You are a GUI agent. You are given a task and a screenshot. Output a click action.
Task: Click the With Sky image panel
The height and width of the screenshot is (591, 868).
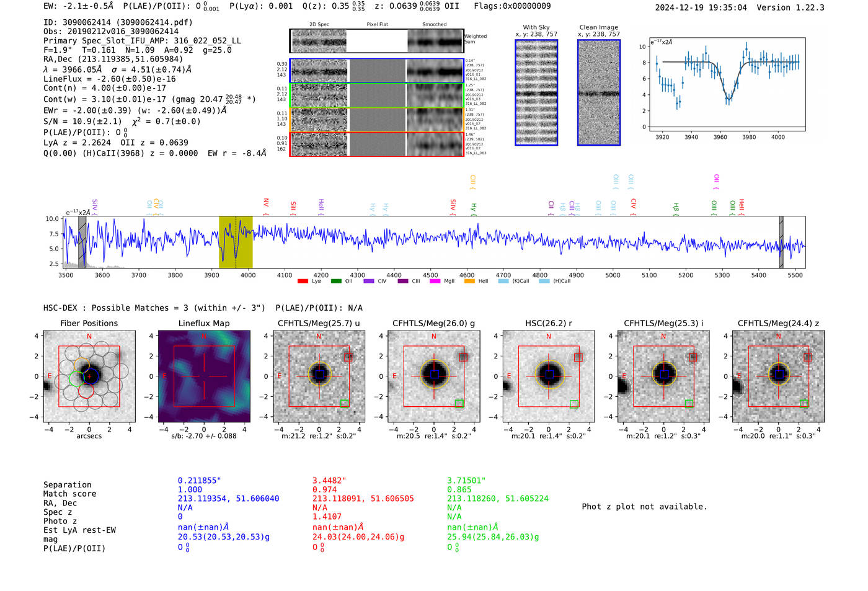[536, 92]
